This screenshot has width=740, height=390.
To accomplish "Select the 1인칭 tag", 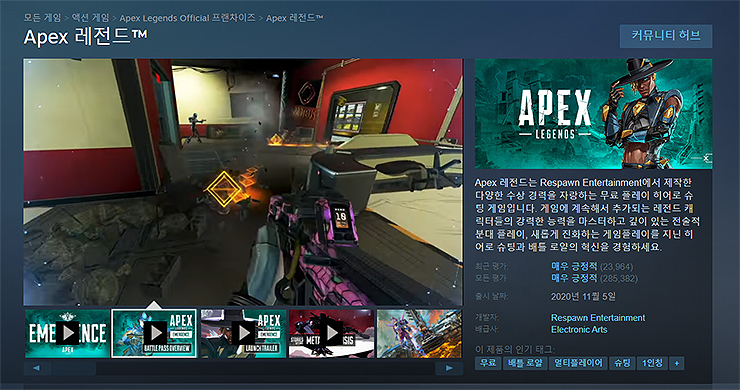I will pos(652,363).
